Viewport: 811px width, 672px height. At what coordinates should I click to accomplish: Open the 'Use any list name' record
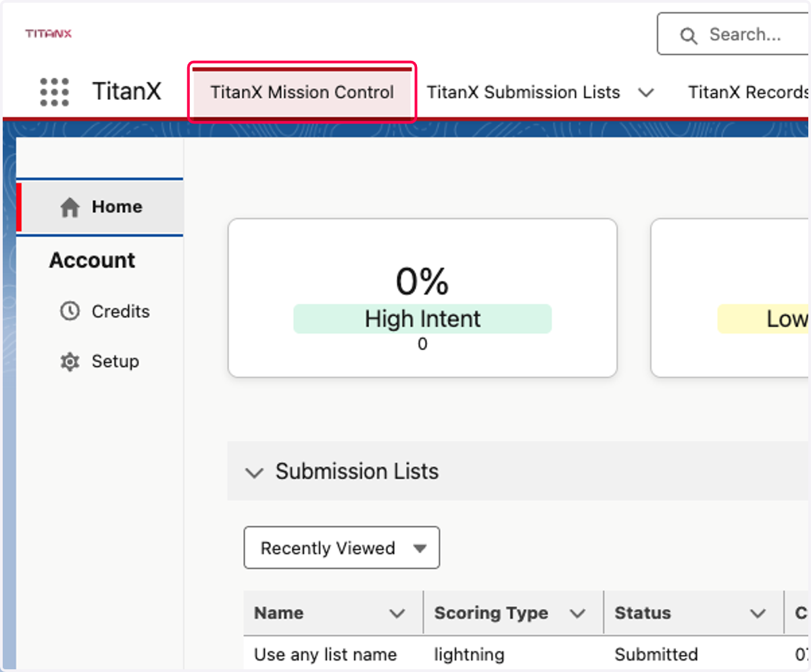tap(325, 654)
